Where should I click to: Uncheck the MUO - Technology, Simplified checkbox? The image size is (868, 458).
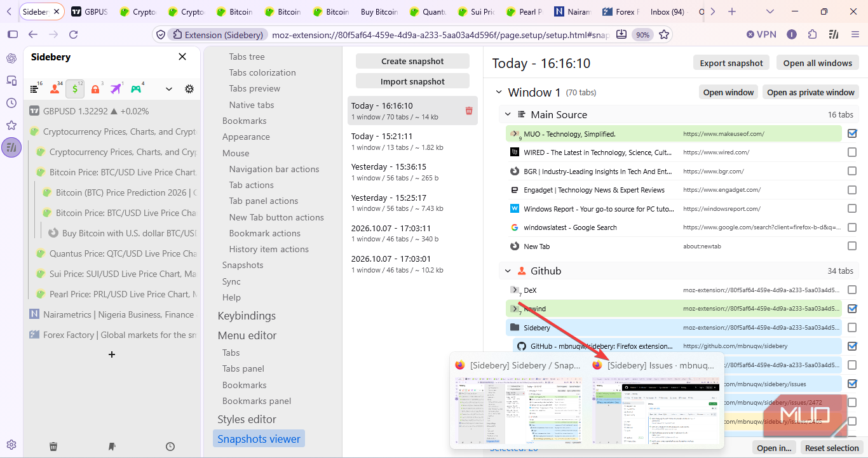click(852, 133)
